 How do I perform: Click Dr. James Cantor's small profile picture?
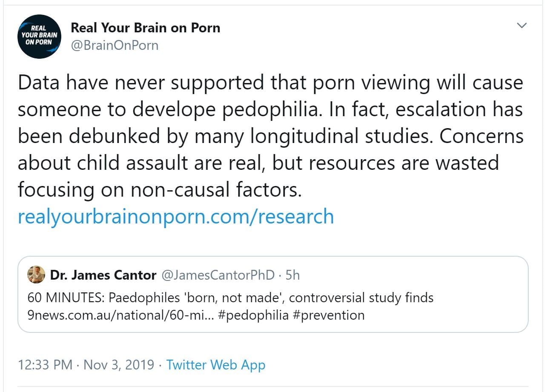[x=36, y=275]
